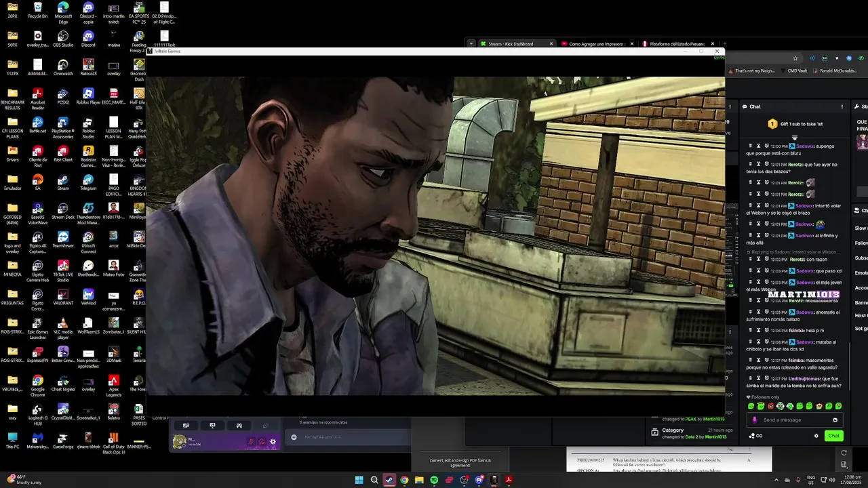Open Roblox Player desktop shortcut
This screenshot has height=488, width=868.
[x=88, y=96]
